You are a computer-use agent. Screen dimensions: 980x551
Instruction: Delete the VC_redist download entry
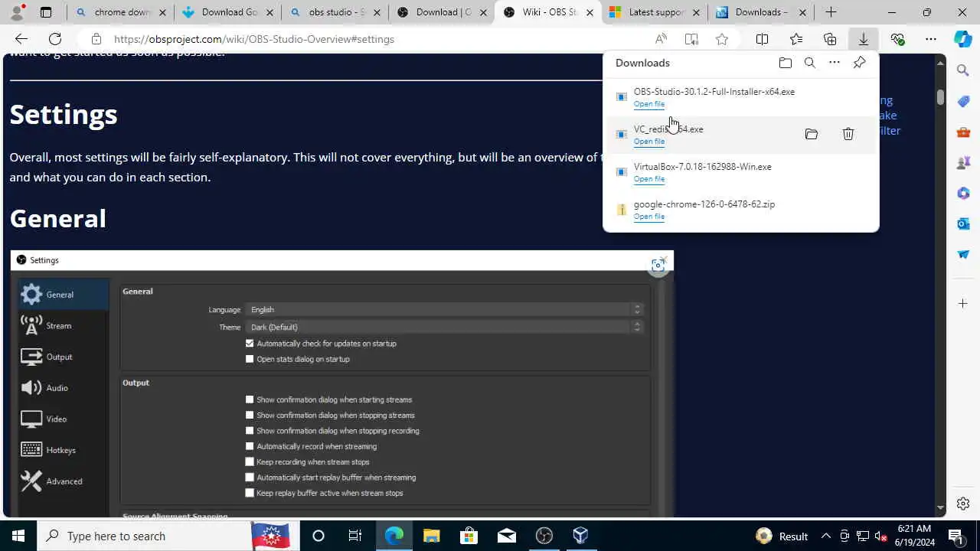click(x=848, y=134)
